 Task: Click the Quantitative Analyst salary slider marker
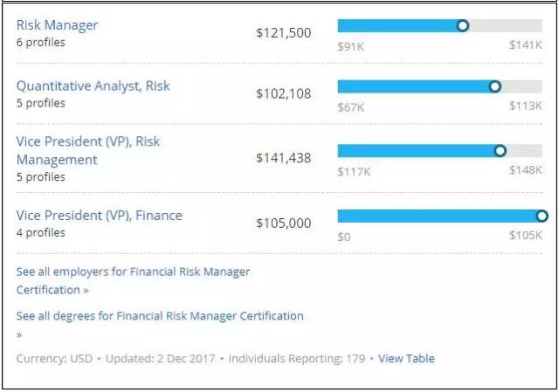[494, 86]
